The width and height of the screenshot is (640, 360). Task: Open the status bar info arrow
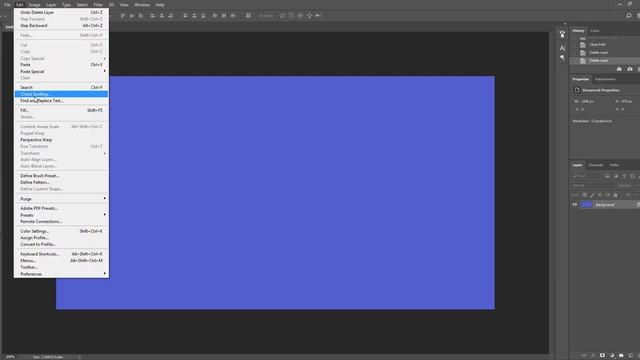(80, 357)
